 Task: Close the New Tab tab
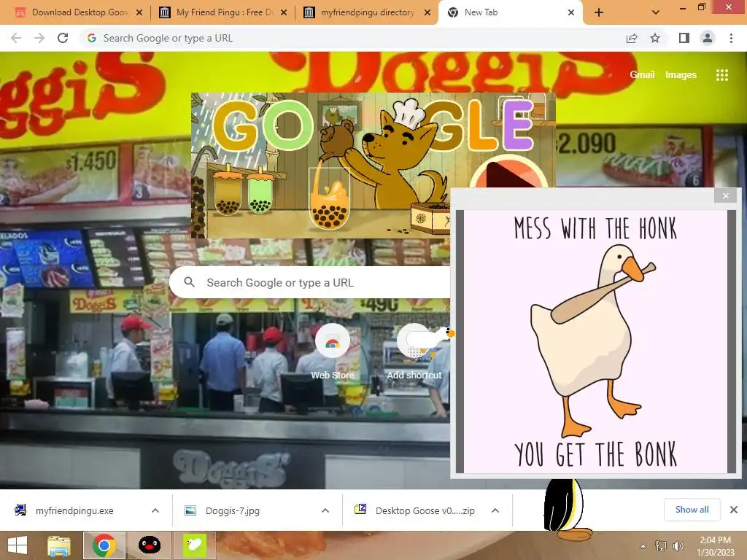(x=571, y=13)
